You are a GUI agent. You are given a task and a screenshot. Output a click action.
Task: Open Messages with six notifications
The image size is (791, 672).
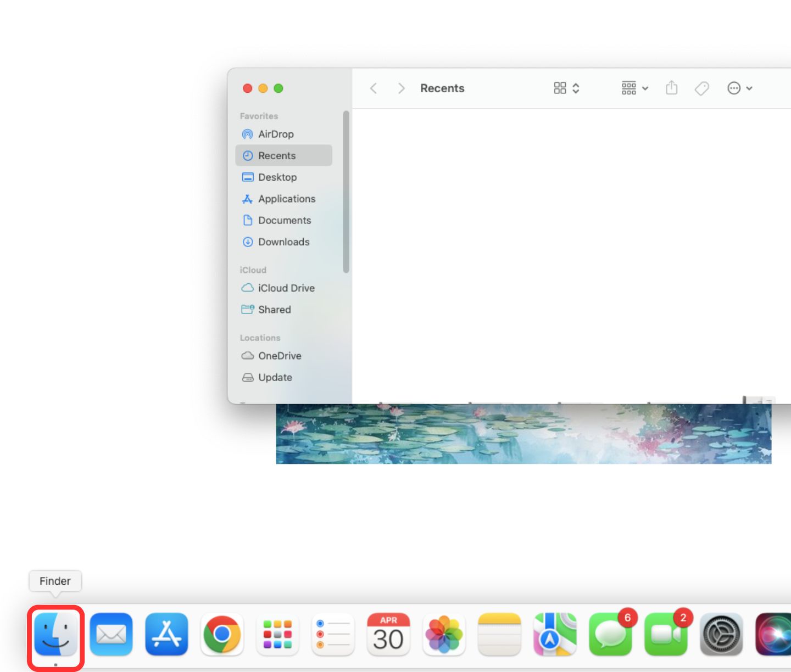click(610, 635)
